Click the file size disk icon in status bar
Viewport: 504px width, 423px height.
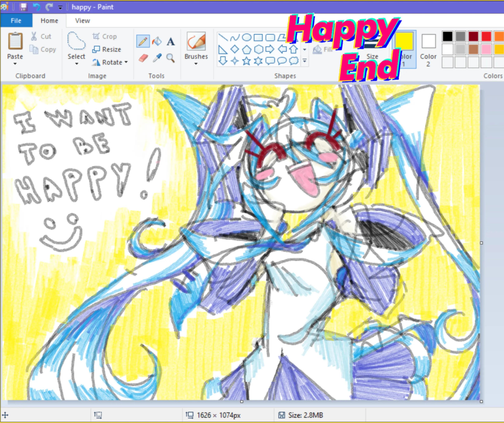click(x=282, y=415)
